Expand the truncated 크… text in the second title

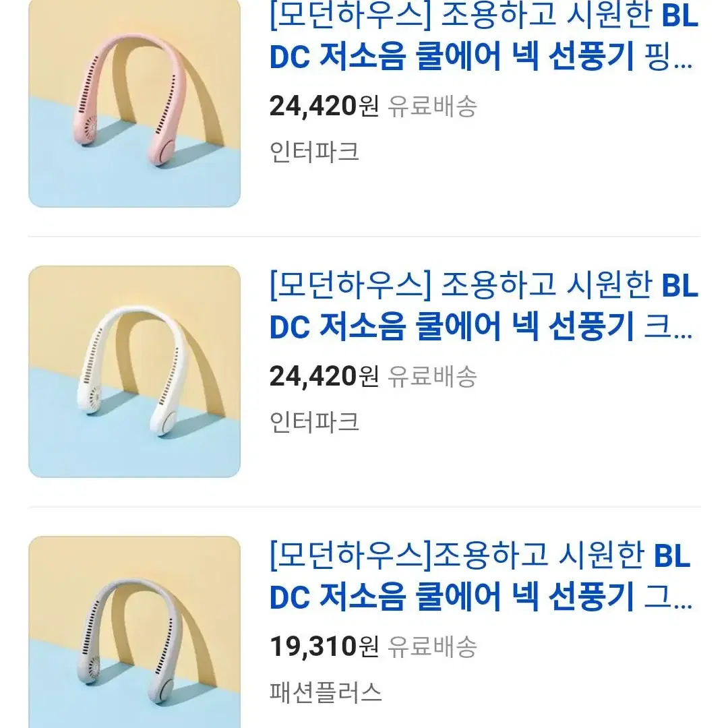(x=669, y=326)
